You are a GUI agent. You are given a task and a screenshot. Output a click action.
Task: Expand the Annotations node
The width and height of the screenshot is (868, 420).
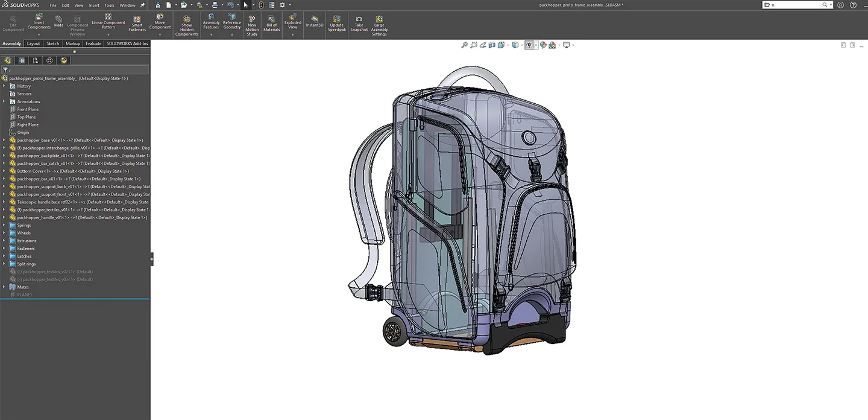4,101
